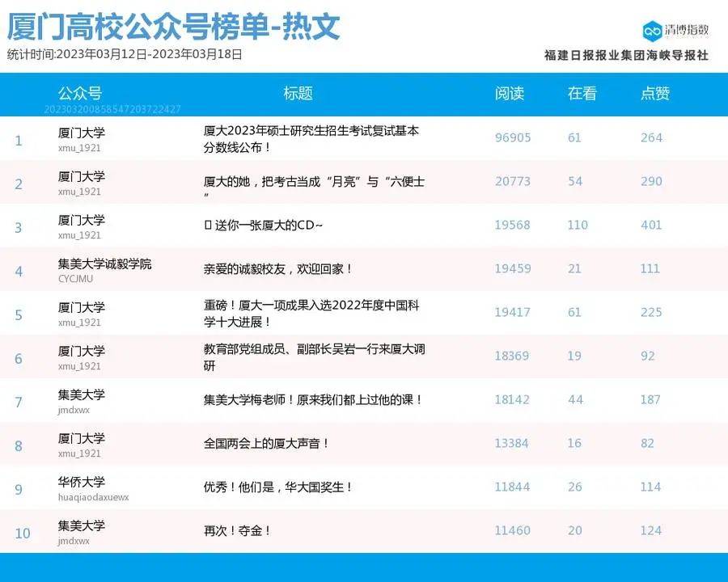
Task: Open article 优秀！他们是，华大国奖生！
Action: (278, 487)
